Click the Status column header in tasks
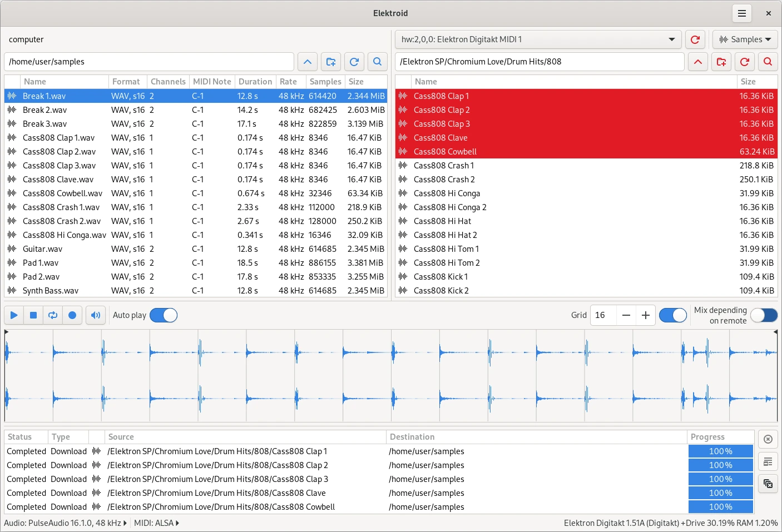Screen dimensions: 782x532 tap(26, 437)
